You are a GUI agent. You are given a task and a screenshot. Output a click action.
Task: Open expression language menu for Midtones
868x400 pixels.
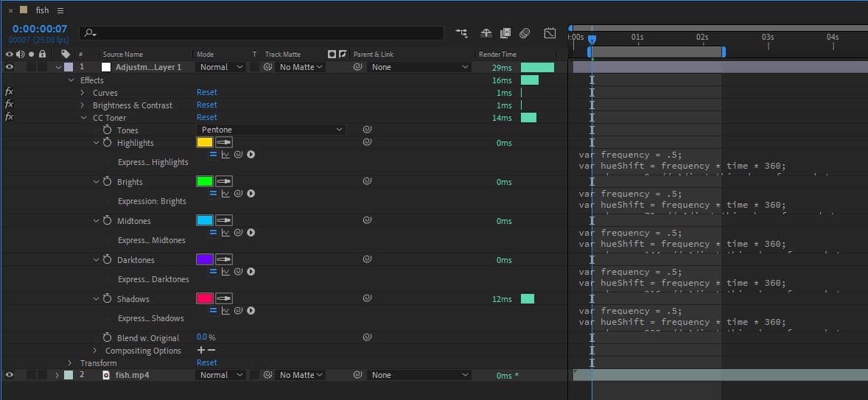click(251, 233)
